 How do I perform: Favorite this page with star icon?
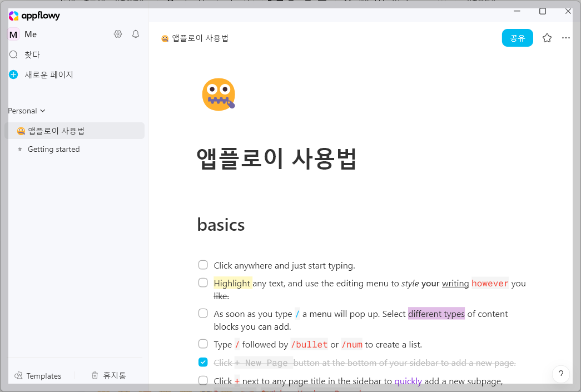[x=547, y=38]
